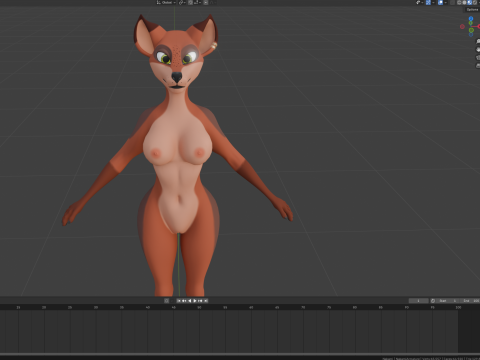Click the pan hand navigation icon
This screenshot has width=480, height=360.
pos(478,49)
